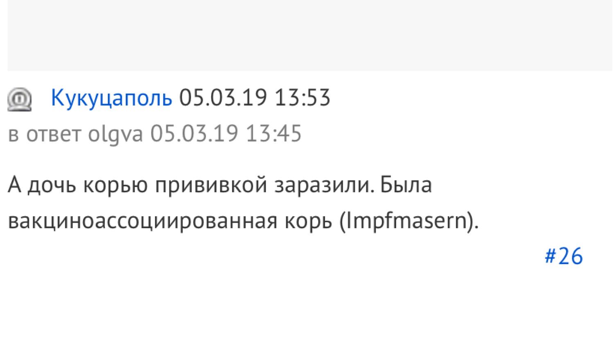614x364 pixels.
Task: Click the word "Была" ending first line
Action: (x=406, y=184)
